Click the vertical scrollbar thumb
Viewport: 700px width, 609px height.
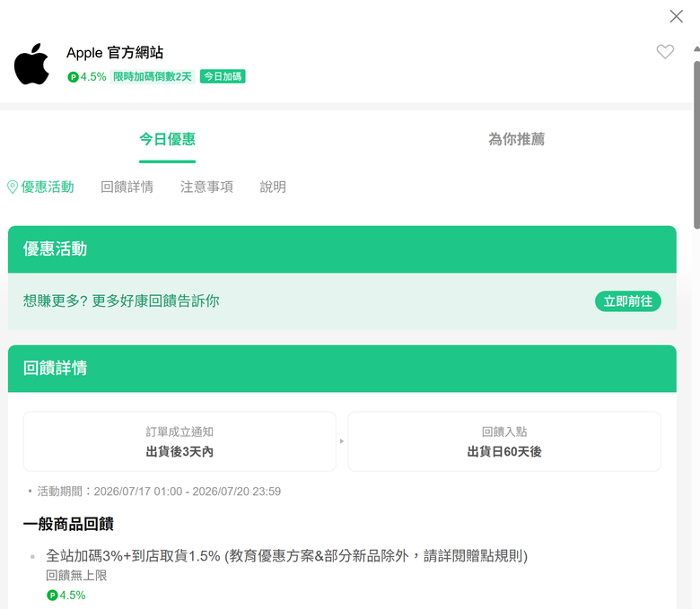click(696, 145)
